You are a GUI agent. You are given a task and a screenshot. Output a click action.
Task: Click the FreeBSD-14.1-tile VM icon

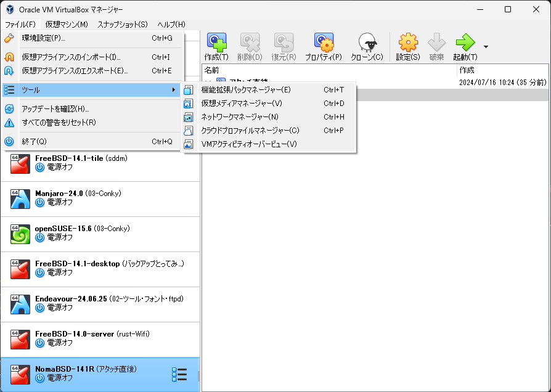[20, 164]
